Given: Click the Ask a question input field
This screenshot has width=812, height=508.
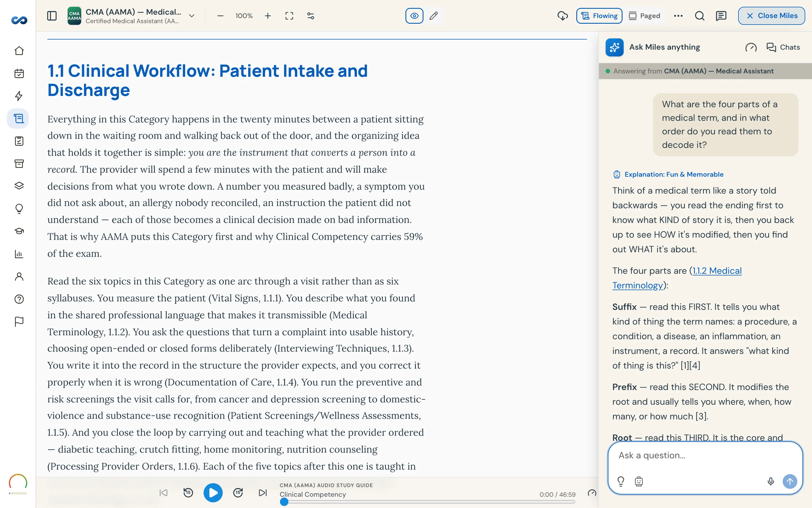Looking at the screenshot, I should point(705,455).
